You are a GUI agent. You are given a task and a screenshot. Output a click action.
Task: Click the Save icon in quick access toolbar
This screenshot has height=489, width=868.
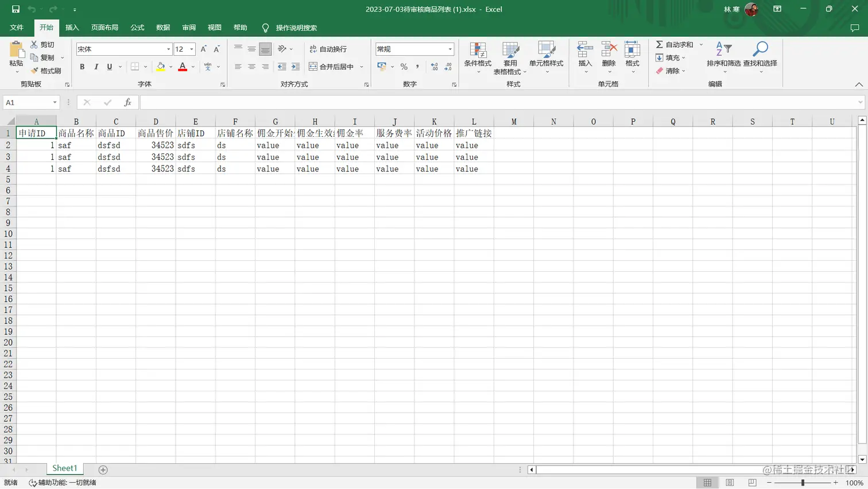pyautogui.click(x=15, y=9)
